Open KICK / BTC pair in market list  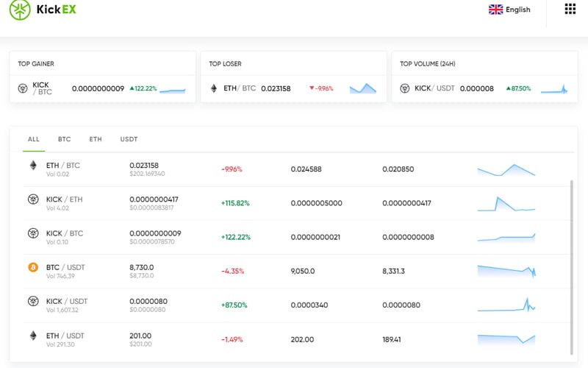[65, 233]
